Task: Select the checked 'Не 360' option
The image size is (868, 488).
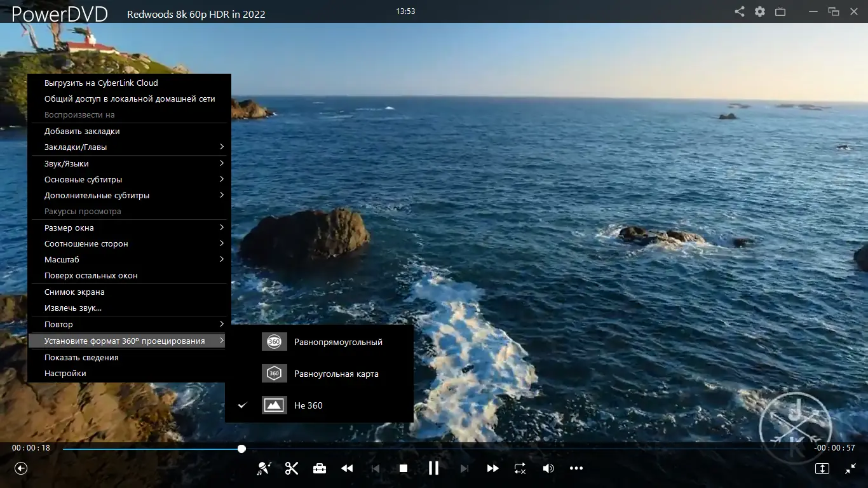Action: click(x=308, y=405)
